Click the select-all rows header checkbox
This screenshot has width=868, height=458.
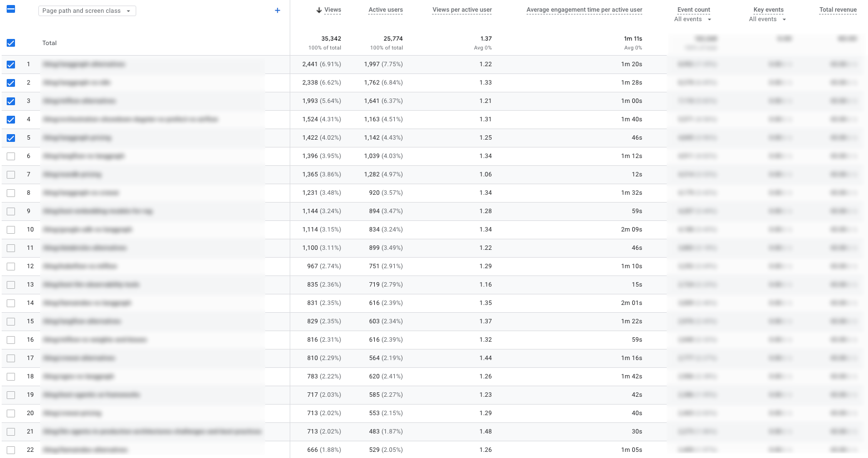[x=11, y=9]
